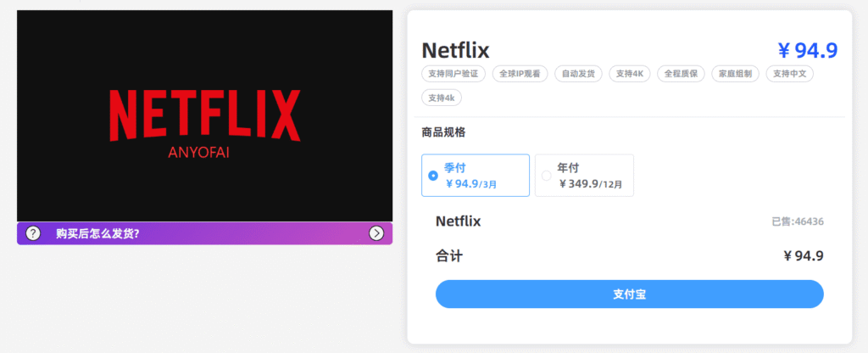Open the 购买后怎么发货? banner
This screenshot has height=353, width=868.
(x=205, y=233)
